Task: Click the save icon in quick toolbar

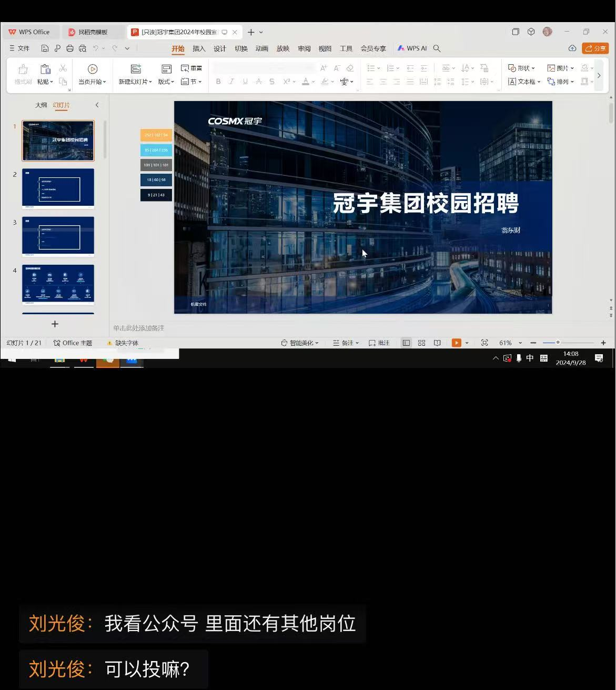Action: [45, 48]
